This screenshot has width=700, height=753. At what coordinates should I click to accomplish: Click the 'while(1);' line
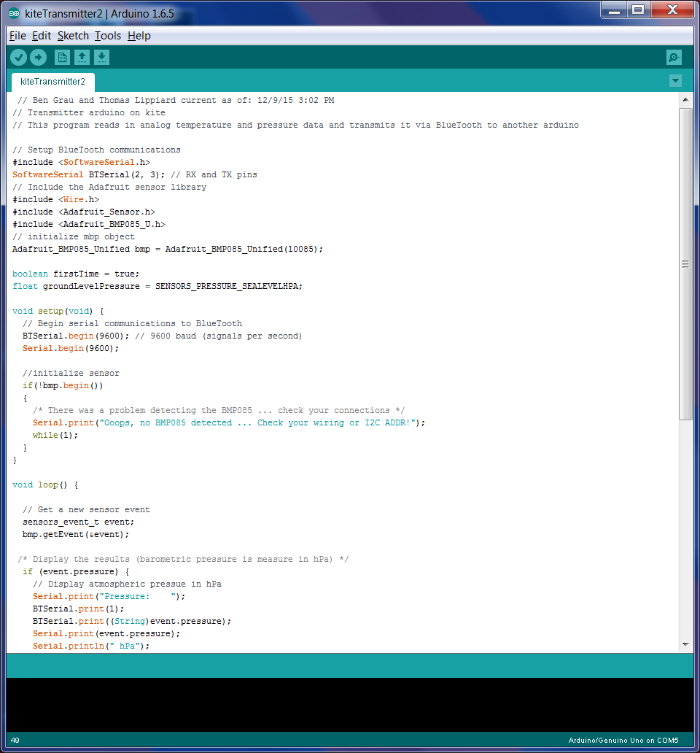click(55, 435)
